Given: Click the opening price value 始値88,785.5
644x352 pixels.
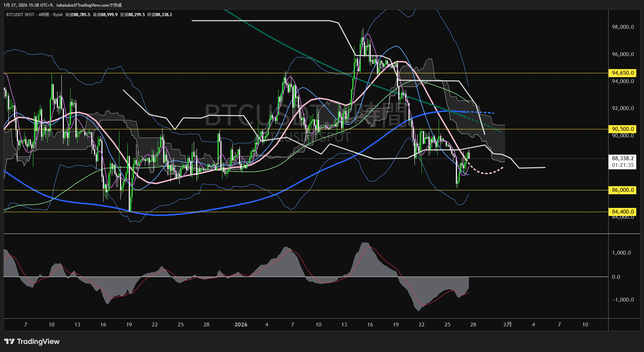Looking at the screenshot, I should click(78, 15).
